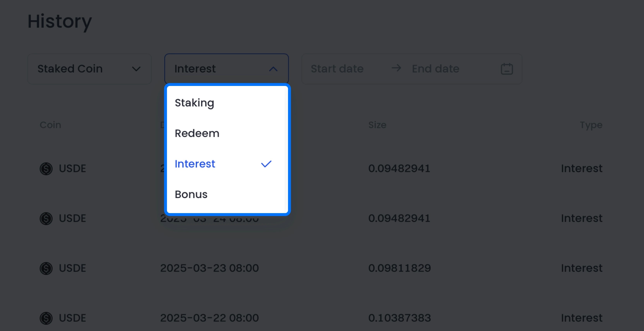Screen dimensions: 644x331
Task: Click the checkmark beside the Interest option
Action: click(266, 164)
